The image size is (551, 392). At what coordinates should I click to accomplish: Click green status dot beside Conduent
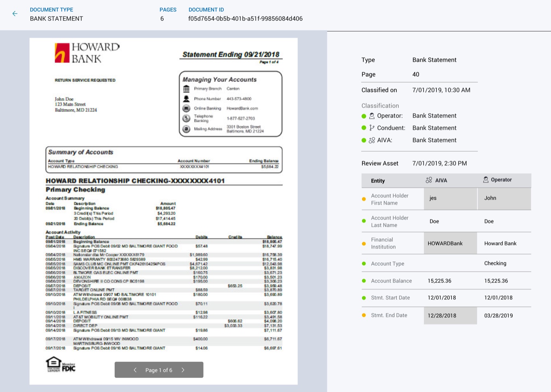pos(364,128)
